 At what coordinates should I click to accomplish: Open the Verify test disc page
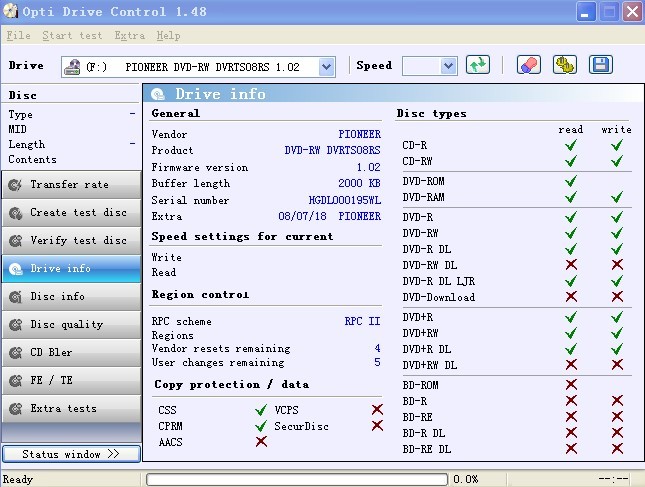click(72, 241)
